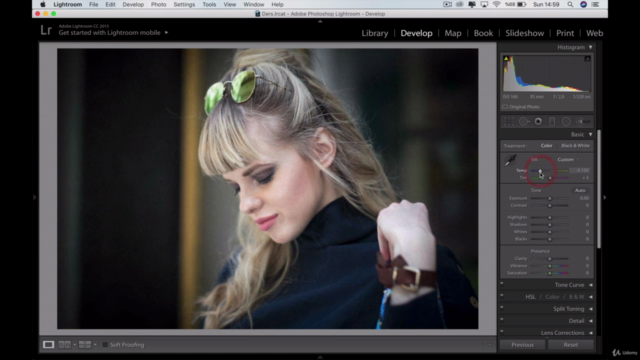Viewport: 640px width, 360px height.
Task: Click the battery status icon
Action: 522,4
